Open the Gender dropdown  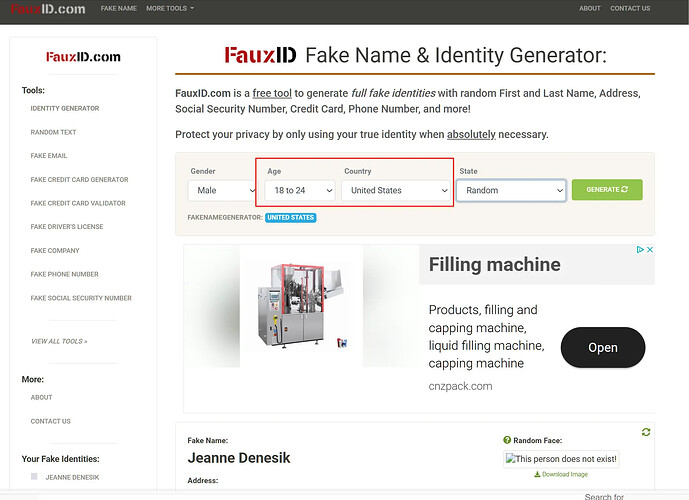point(222,190)
